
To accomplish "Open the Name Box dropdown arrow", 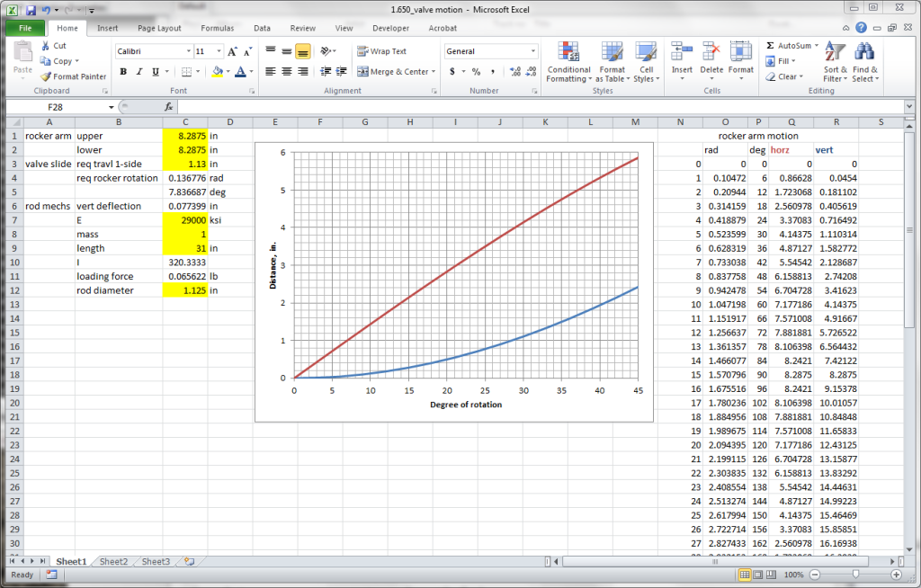I will tap(109, 106).
